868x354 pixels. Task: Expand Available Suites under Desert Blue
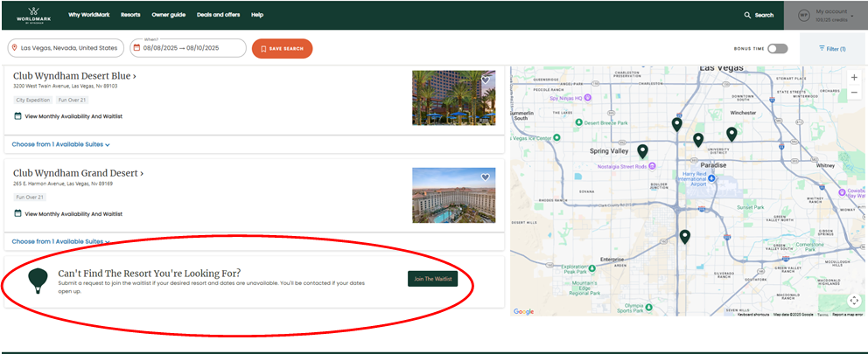click(x=61, y=144)
